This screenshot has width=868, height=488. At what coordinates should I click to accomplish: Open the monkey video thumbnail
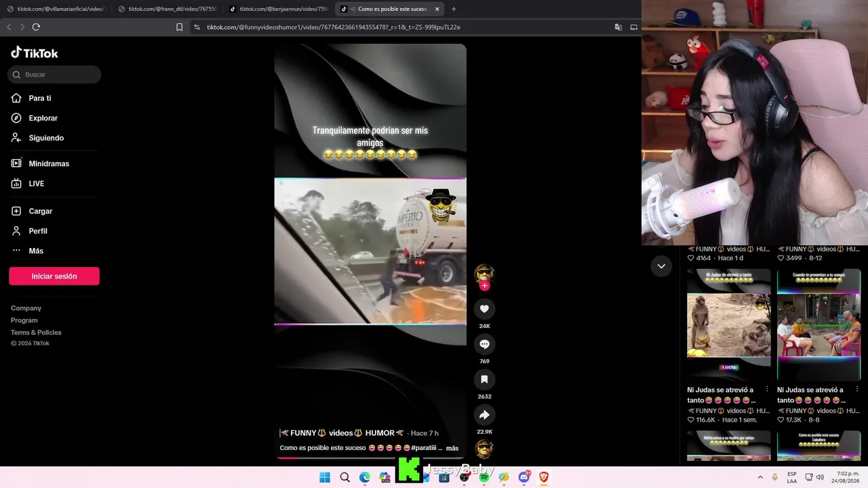pos(729,325)
